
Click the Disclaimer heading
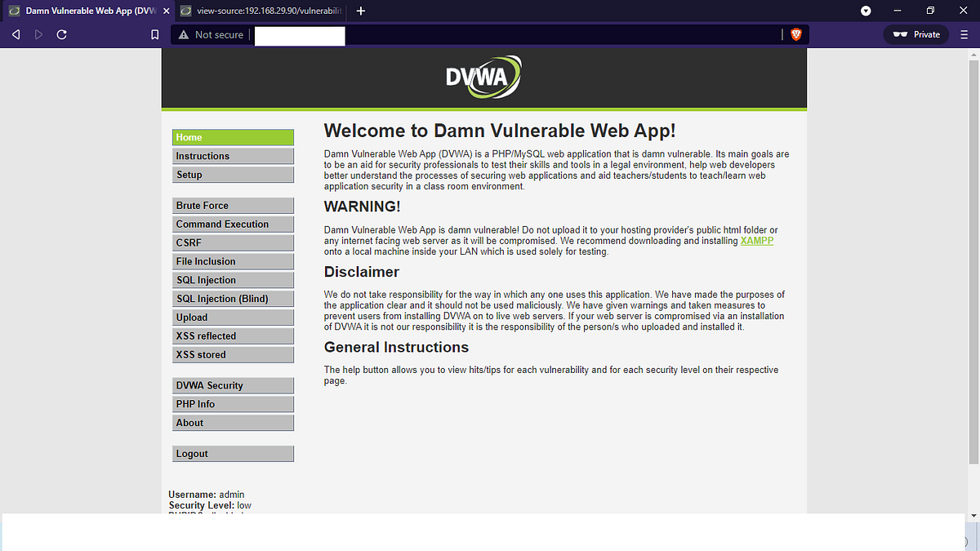coord(362,272)
